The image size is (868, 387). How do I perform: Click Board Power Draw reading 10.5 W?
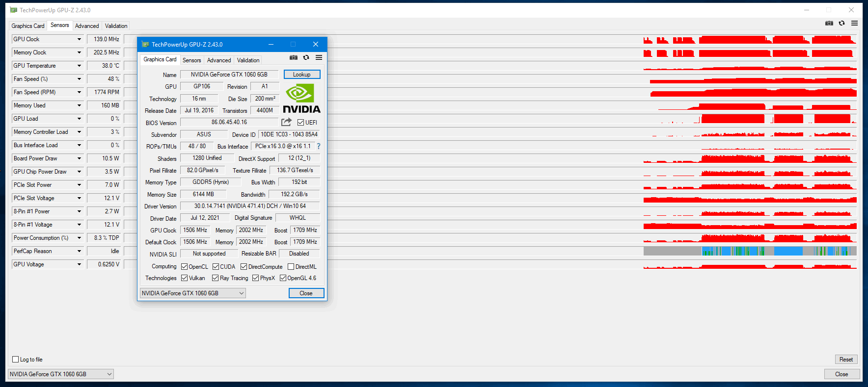click(x=104, y=158)
